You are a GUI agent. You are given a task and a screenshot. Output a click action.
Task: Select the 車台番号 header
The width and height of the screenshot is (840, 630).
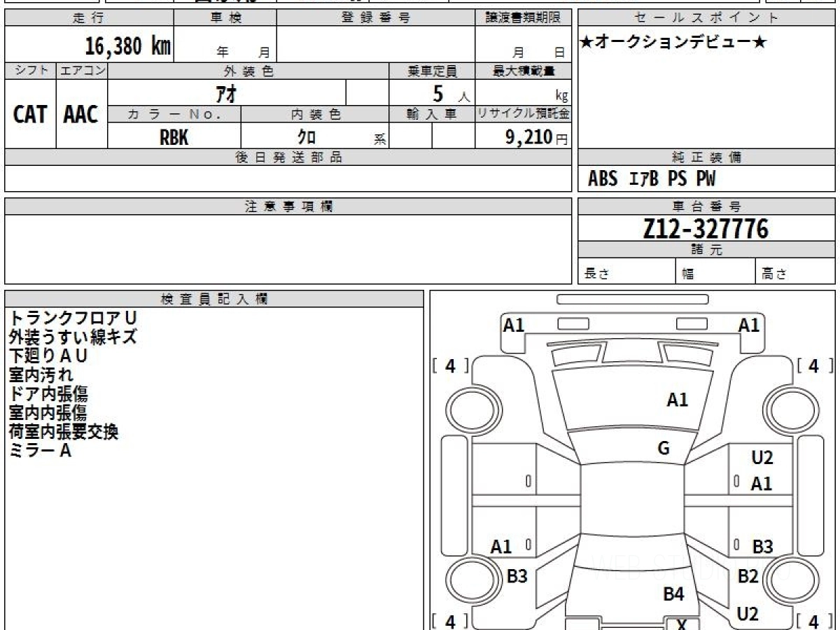tap(706, 206)
